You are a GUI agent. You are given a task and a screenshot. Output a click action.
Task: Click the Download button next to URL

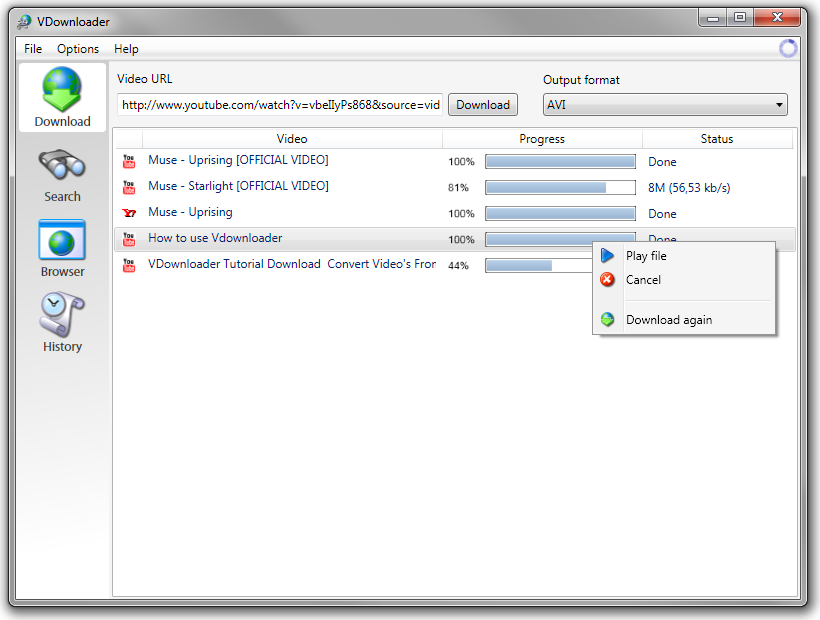click(483, 105)
